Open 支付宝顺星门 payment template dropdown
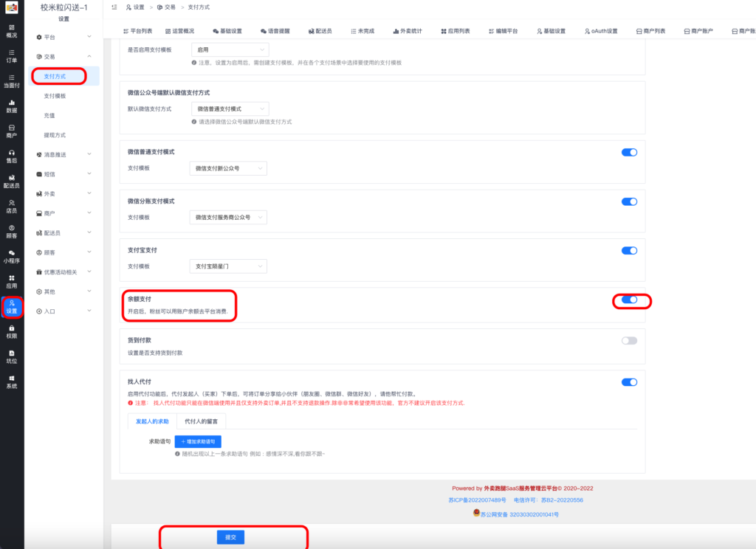The image size is (756, 549). (x=228, y=266)
